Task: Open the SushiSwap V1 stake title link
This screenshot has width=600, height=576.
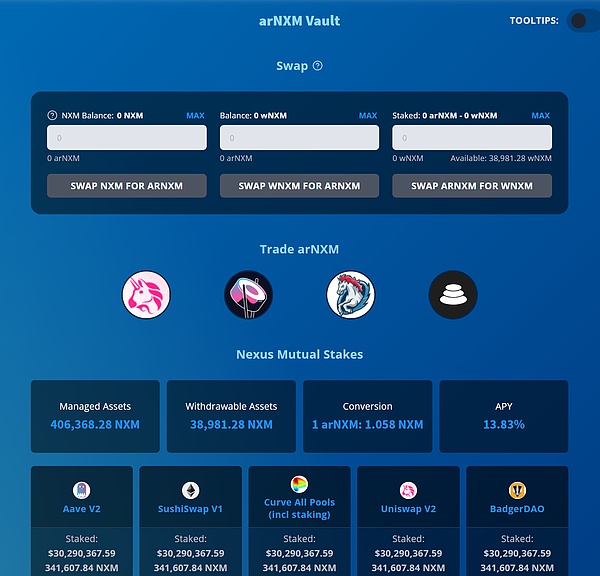Action: tap(190, 509)
